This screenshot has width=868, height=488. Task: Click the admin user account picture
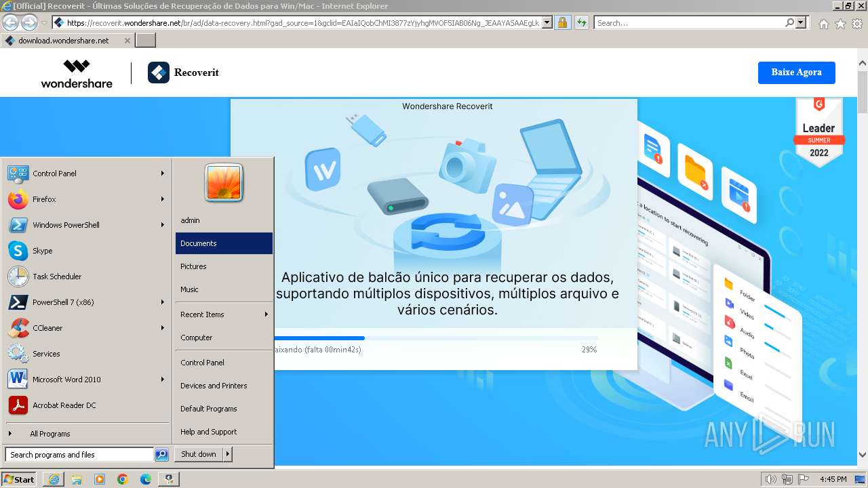(x=224, y=183)
